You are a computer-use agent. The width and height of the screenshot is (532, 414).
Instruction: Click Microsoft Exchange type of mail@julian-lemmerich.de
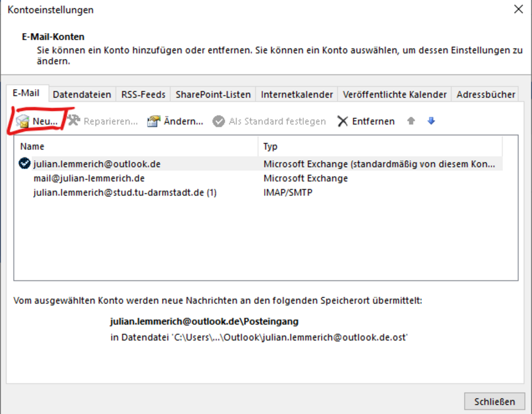[x=306, y=178]
